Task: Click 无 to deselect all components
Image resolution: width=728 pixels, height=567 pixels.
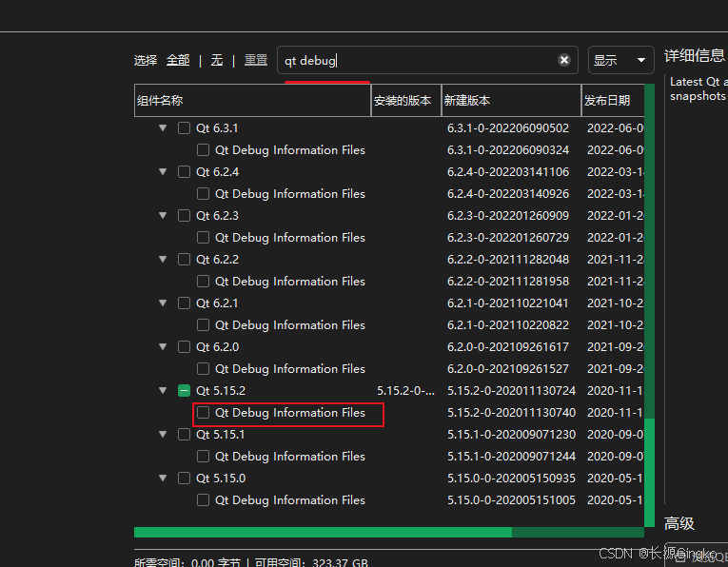Action: coord(217,60)
